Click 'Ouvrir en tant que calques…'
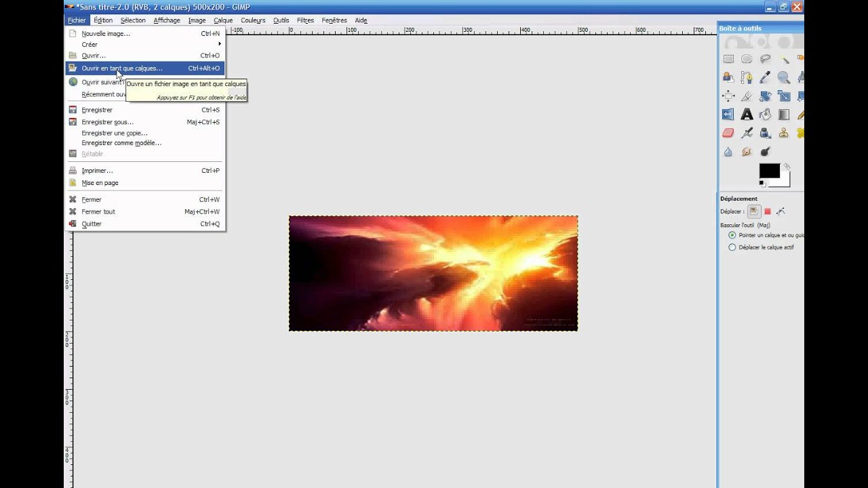Image resolution: width=868 pixels, height=488 pixels. click(145, 68)
